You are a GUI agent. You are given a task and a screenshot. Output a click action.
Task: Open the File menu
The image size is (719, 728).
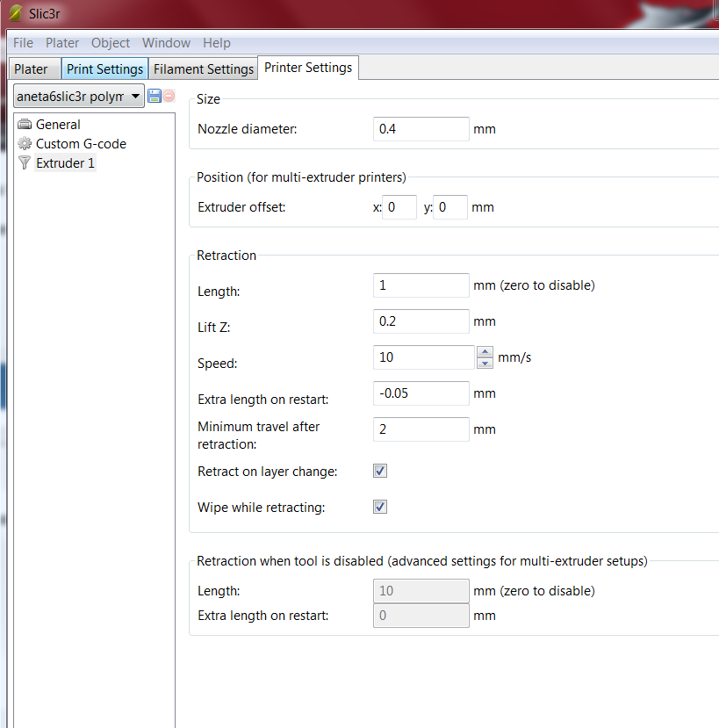(x=23, y=43)
